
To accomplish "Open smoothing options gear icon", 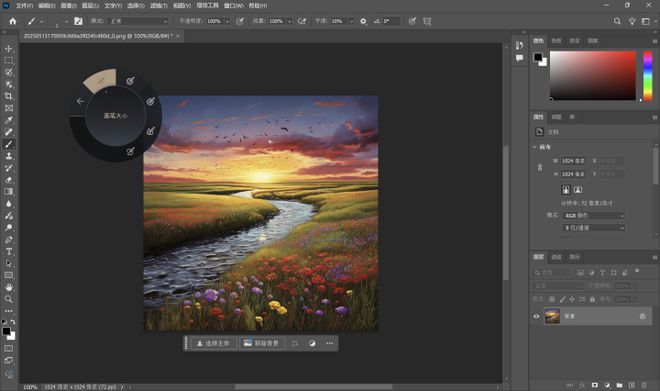I will click(363, 21).
